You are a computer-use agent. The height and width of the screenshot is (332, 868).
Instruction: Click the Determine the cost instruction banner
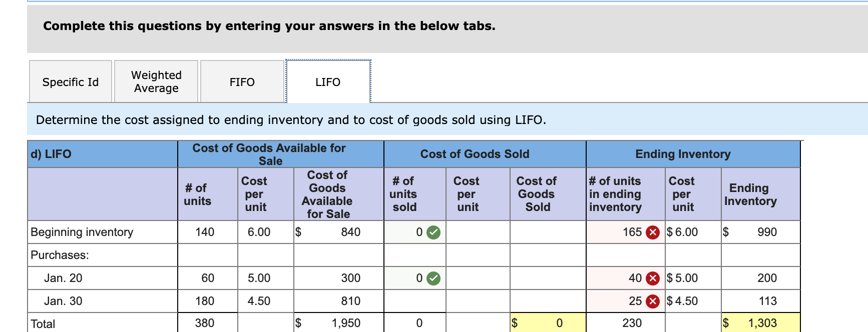click(x=290, y=119)
